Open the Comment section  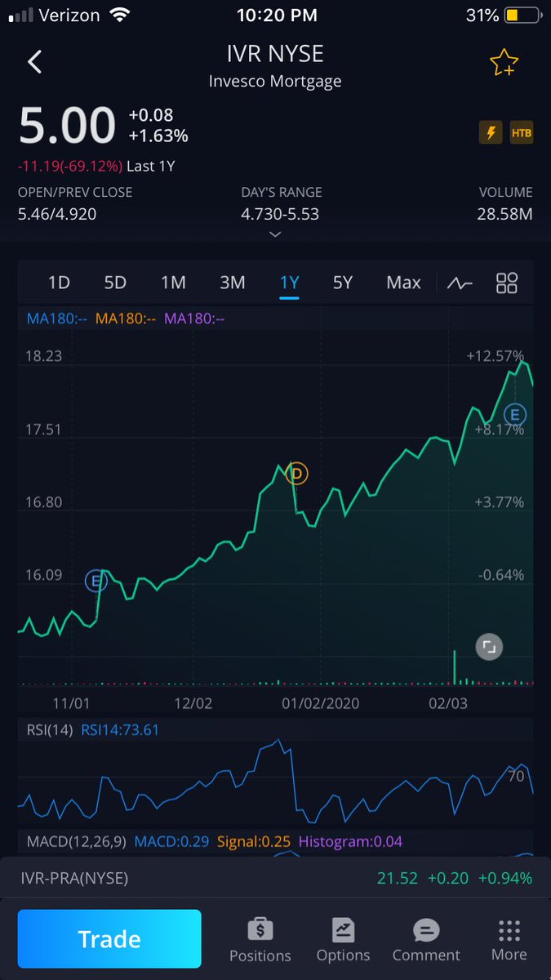(426, 940)
